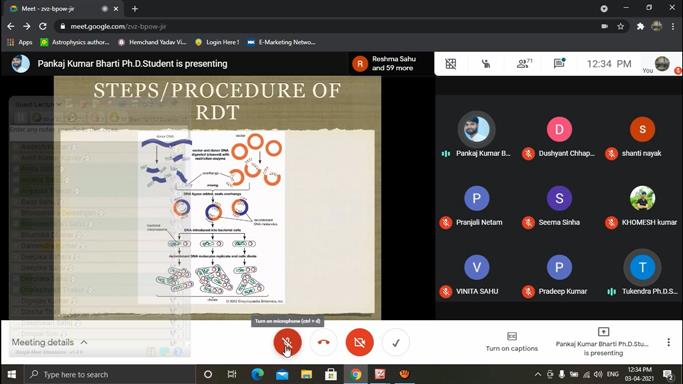Image resolution: width=683 pixels, height=384 pixels.
Task: Open the grid view extension icon
Action: point(451,64)
